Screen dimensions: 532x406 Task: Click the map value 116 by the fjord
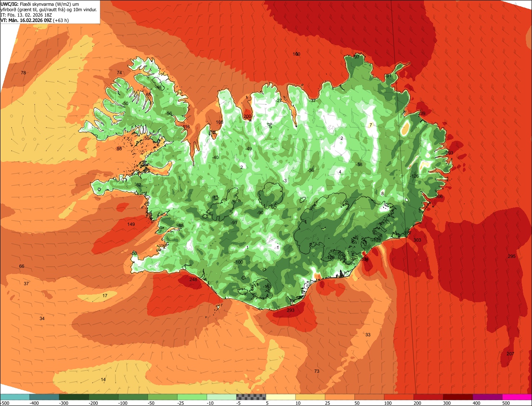point(186,127)
